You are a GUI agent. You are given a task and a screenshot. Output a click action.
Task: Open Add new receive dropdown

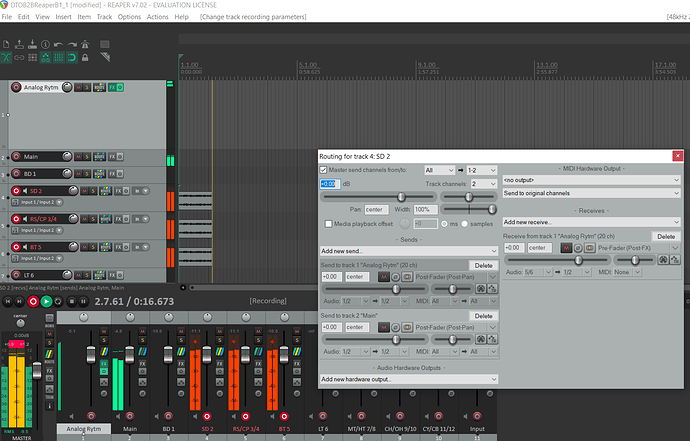591,222
